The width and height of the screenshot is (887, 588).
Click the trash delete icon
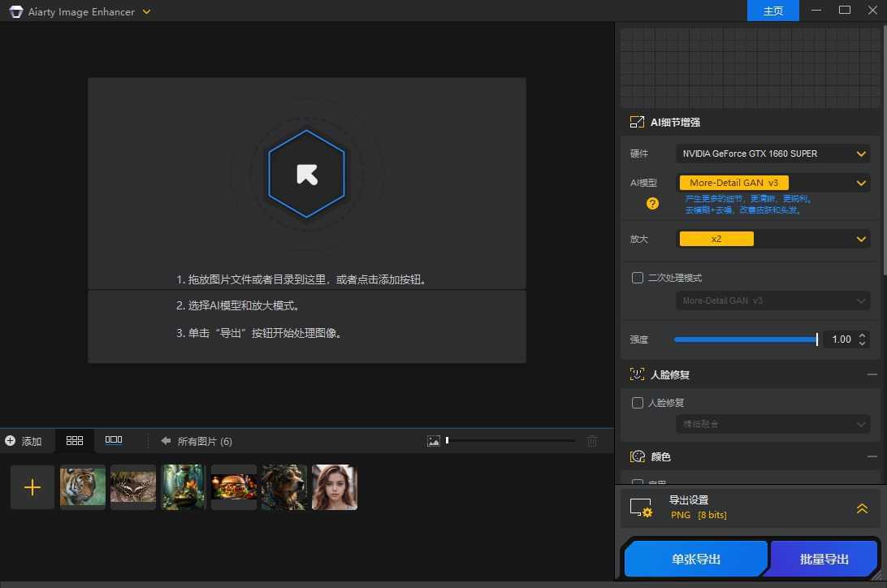592,441
